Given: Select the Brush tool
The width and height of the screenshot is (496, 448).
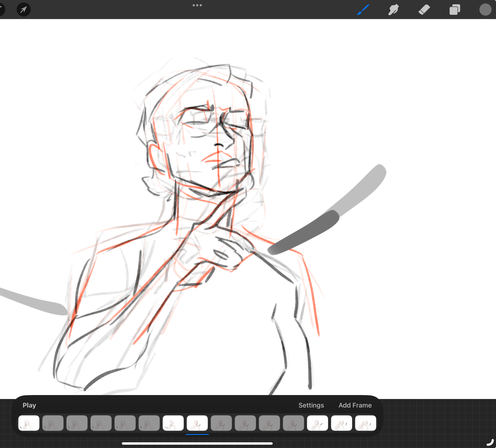Looking at the screenshot, I should coord(363,10).
